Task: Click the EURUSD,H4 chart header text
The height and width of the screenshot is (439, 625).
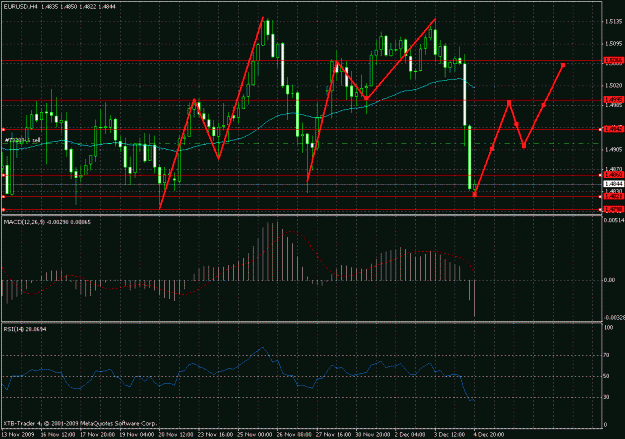Action: pos(59,6)
